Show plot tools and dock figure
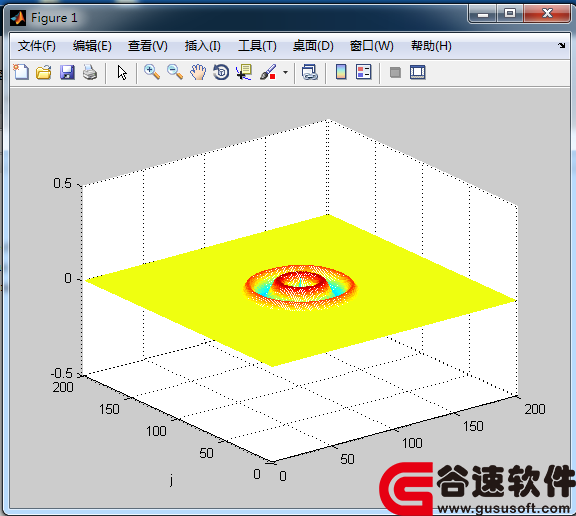576x516 pixels. pos(418,72)
